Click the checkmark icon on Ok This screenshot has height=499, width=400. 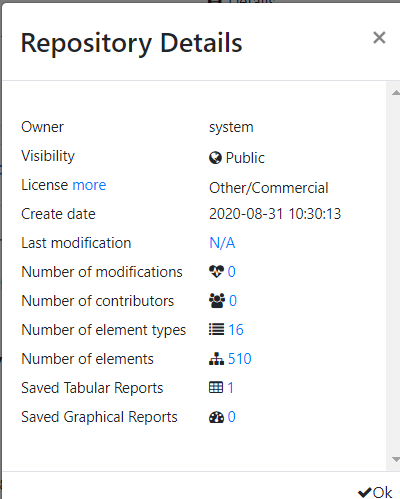tap(365, 492)
